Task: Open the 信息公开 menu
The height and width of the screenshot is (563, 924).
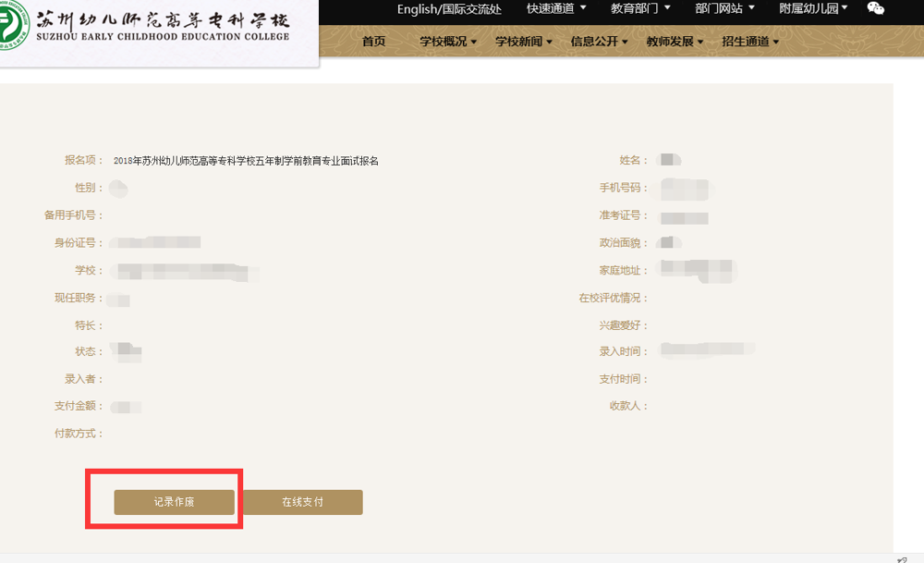Action: click(599, 42)
